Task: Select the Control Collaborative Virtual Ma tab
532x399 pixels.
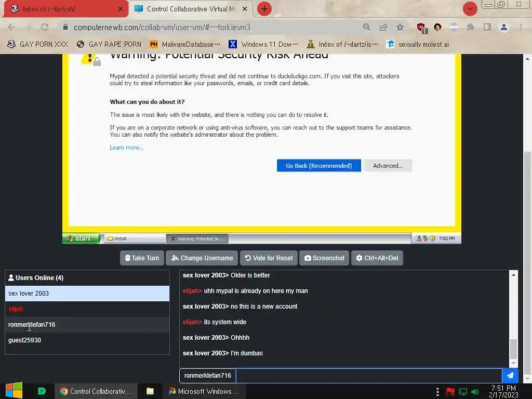Action: pos(192,9)
